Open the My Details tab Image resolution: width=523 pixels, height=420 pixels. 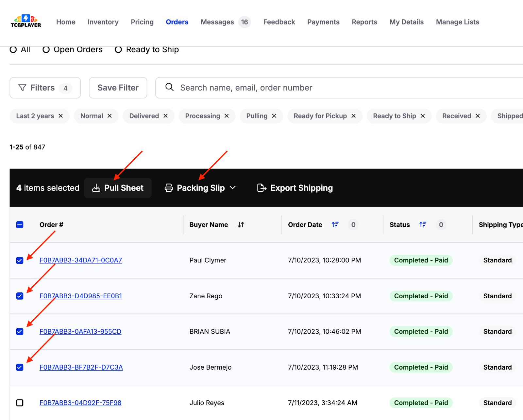pyautogui.click(x=406, y=22)
